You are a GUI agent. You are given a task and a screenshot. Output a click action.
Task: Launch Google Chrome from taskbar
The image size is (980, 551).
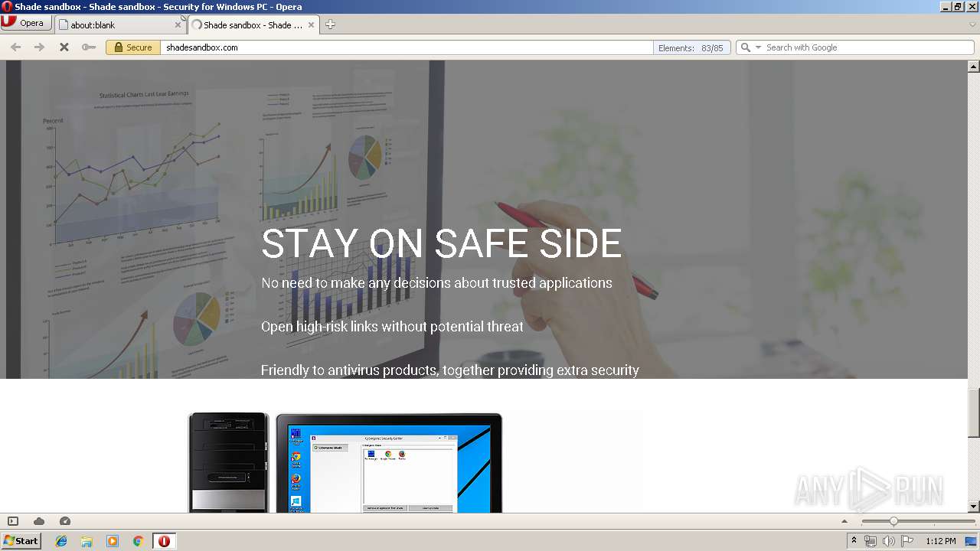pyautogui.click(x=138, y=541)
